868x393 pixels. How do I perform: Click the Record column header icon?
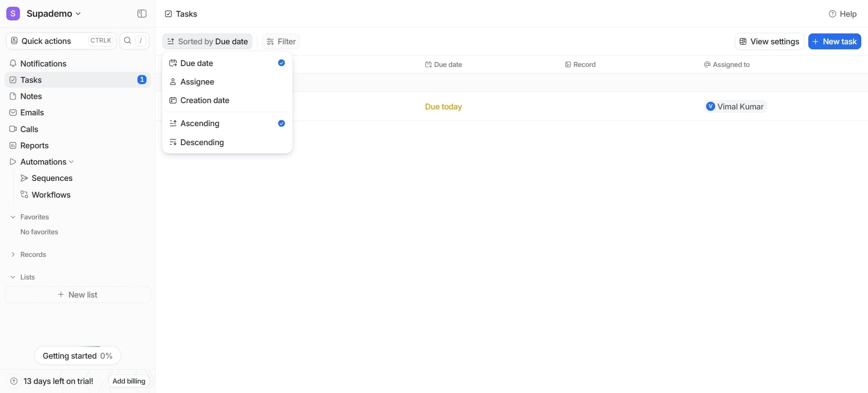(x=568, y=65)
